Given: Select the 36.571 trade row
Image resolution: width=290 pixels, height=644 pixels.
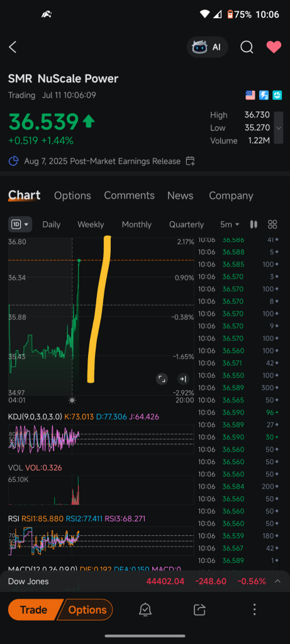Looking at the screenshot, I should (x=239, y=363).
